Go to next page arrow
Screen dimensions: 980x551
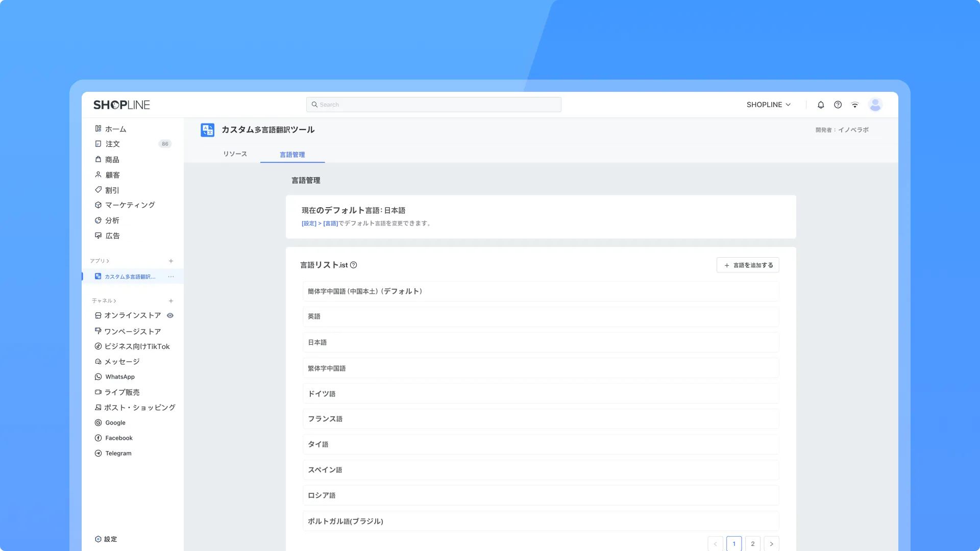771,544
